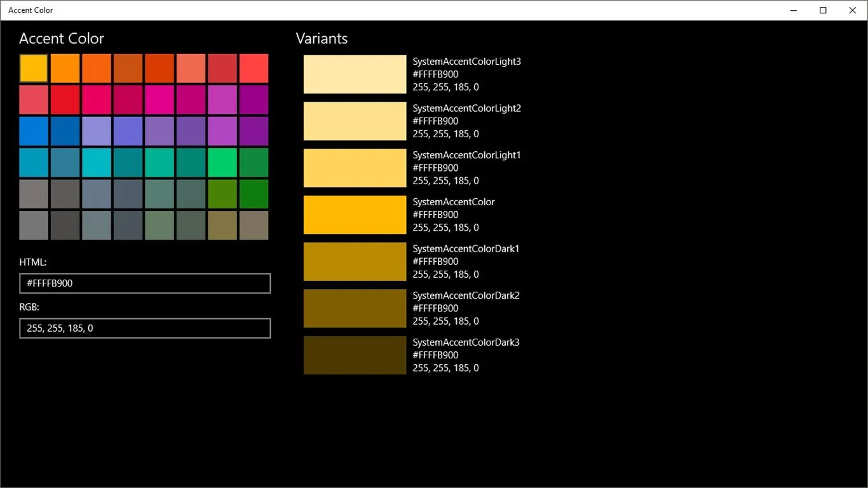
Task: Select the selected yellow accent color swatch
Action: tap(34, 68)
